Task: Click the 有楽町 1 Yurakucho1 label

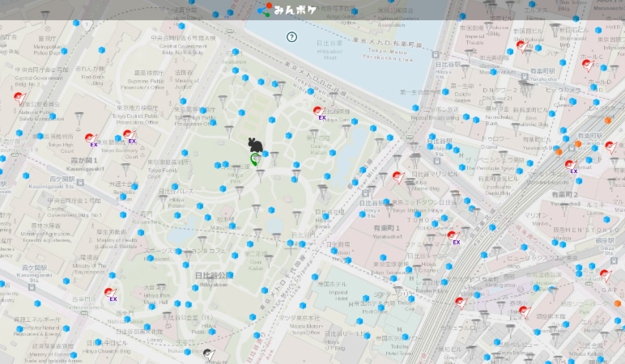Action: [386, 232]
